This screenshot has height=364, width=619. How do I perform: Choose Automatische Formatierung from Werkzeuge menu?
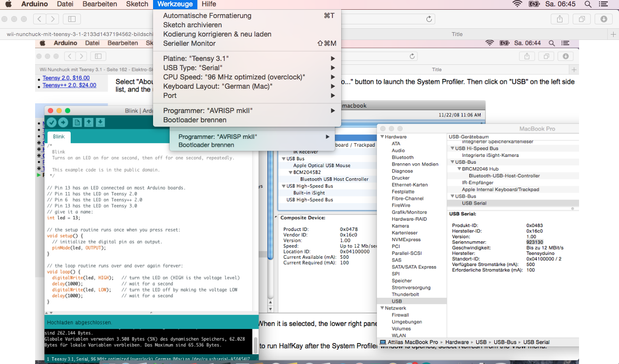[x=247, y=16]
